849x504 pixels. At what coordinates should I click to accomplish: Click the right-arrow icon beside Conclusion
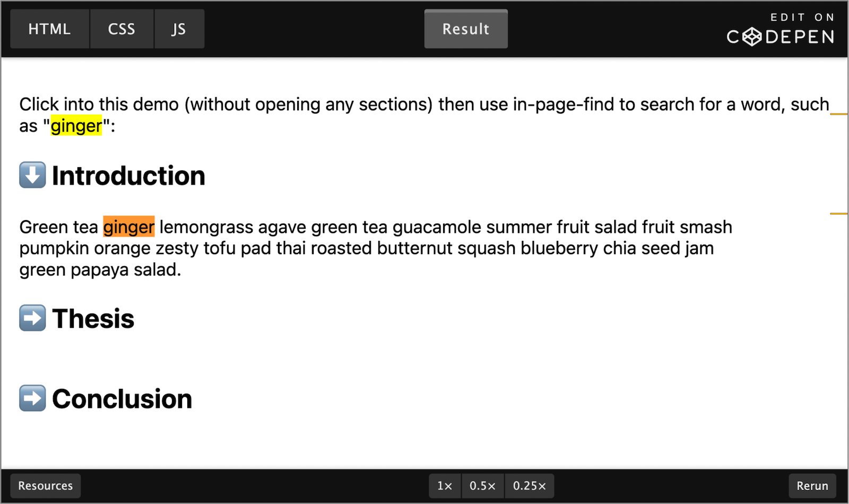pos(32,398)
